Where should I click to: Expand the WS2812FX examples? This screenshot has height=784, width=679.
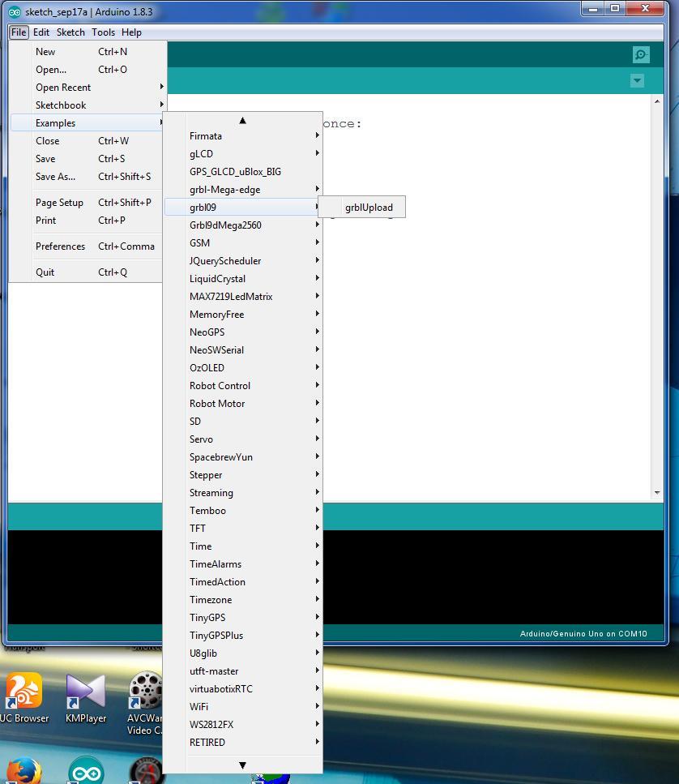pos(243,725)
